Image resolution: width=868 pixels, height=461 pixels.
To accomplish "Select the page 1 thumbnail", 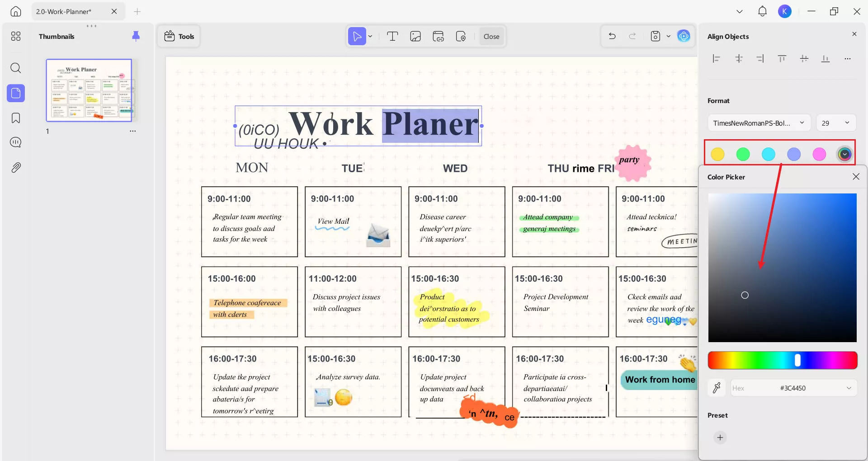I will [89, 90].
